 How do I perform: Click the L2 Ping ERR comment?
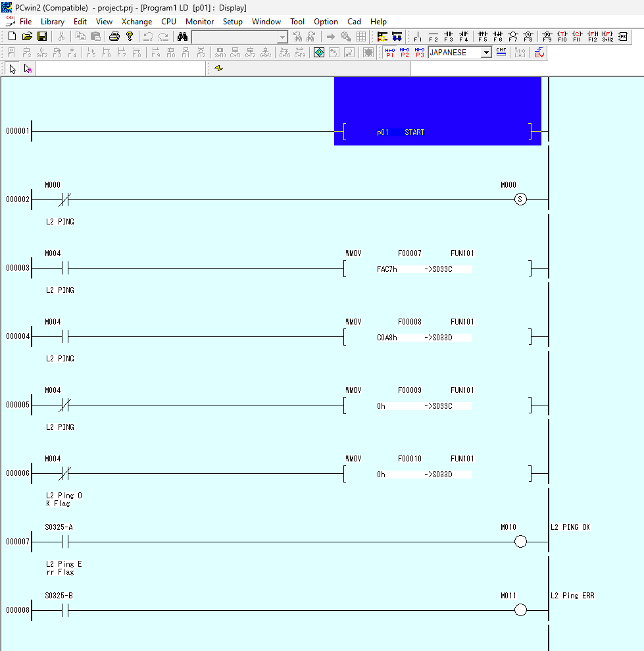pyautogui.click(x=573, y=596)
